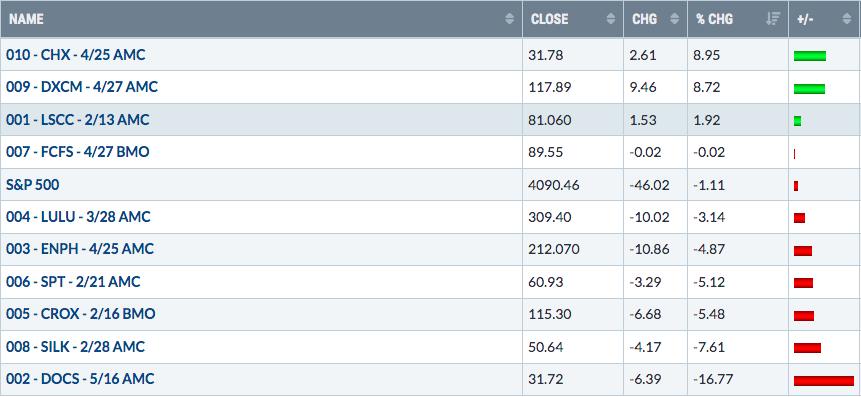Click the sort arrows in +/- column
This screenshot has height=397, width=861.
click(x=846, y=19)
